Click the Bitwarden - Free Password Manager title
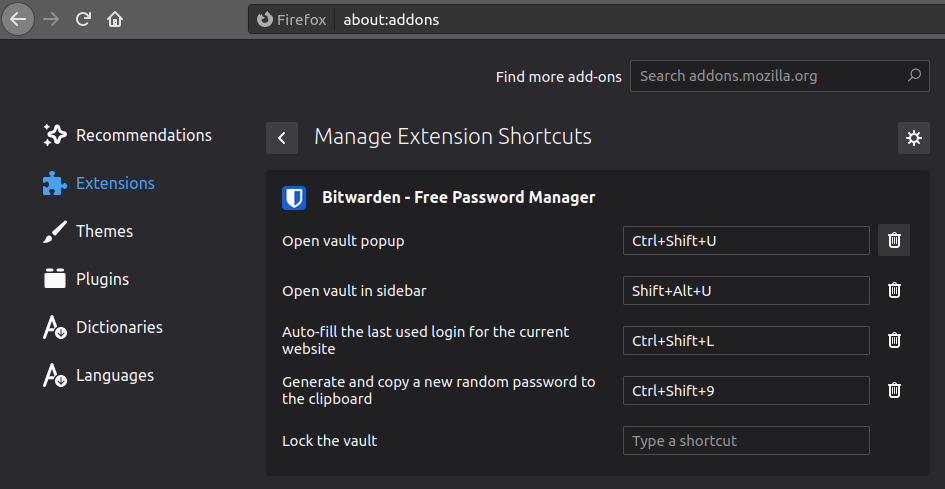945x489 pixels. pyautogui.click(x=459, y=197)
